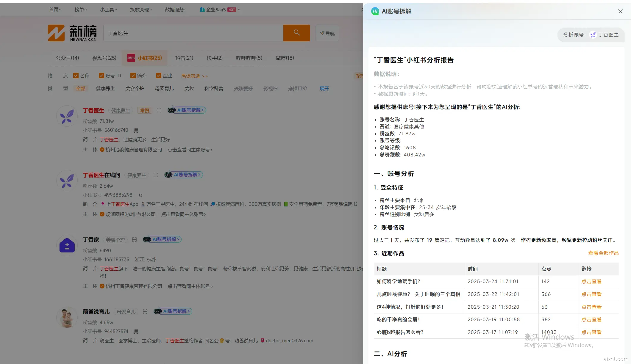Viewport: 631px width, 364px height.
Task: Click the 导航 navigation icon button
Action: [327, 33]
